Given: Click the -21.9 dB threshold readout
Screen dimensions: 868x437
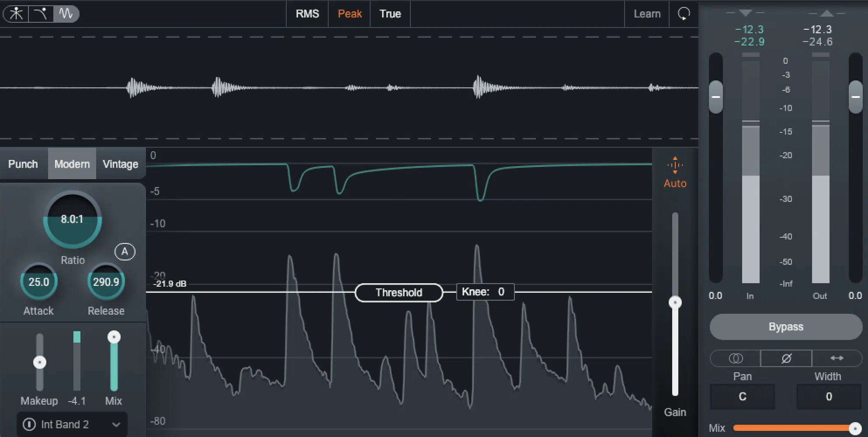Looking at the screenshot, I should click(x=170, y=284).
